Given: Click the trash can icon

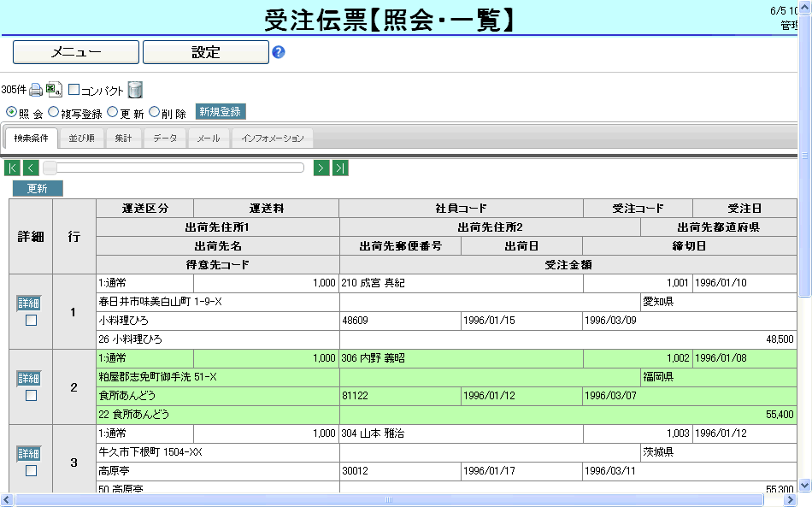Looking at the screenshot, I should [135, 90].
